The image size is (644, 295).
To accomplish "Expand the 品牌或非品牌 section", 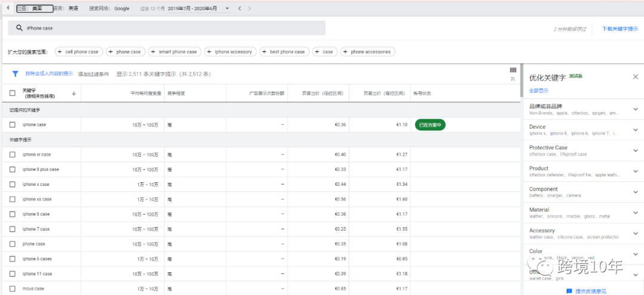I will pos(635,109).
